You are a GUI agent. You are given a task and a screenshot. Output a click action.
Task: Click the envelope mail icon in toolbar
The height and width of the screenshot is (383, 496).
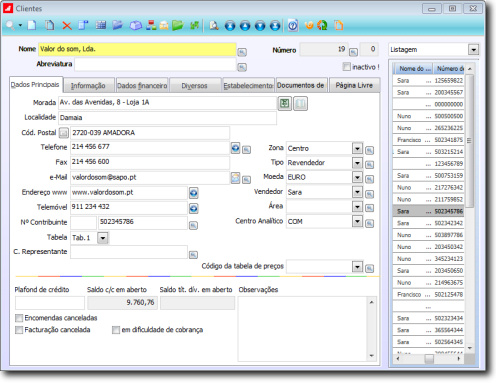coord(164,25)
